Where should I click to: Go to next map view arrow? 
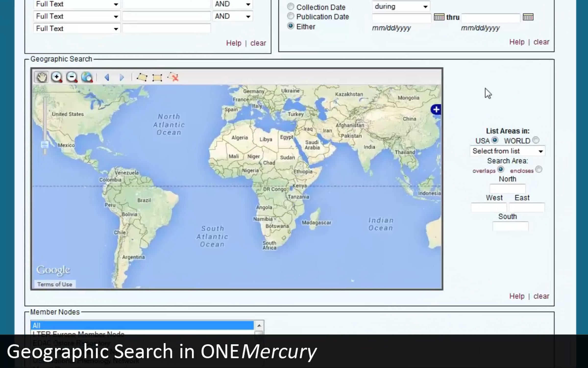click(x=122, y=78)
